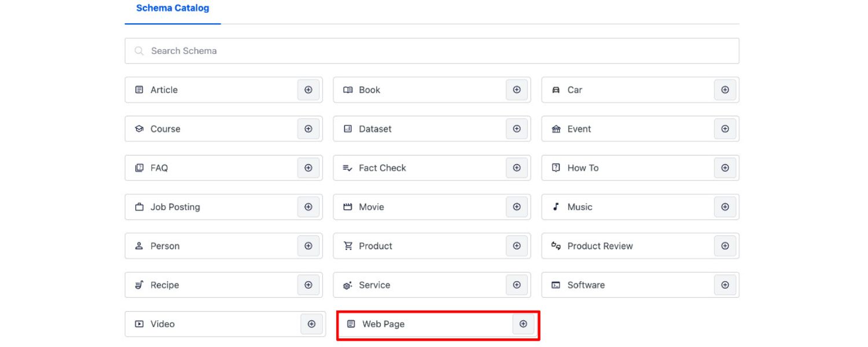Add the Book schema with its plus icon
The height and width of the screenshot is (347, 868).
[517, 90]
